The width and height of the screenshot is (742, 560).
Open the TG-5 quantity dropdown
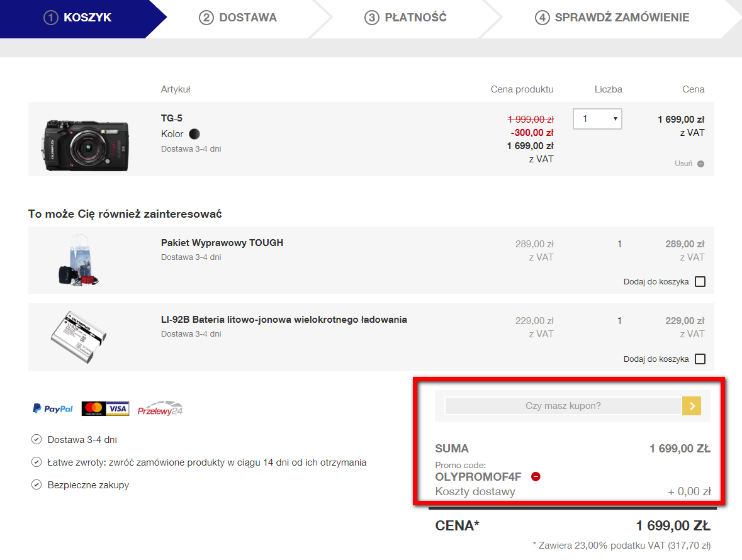(597, 119)
